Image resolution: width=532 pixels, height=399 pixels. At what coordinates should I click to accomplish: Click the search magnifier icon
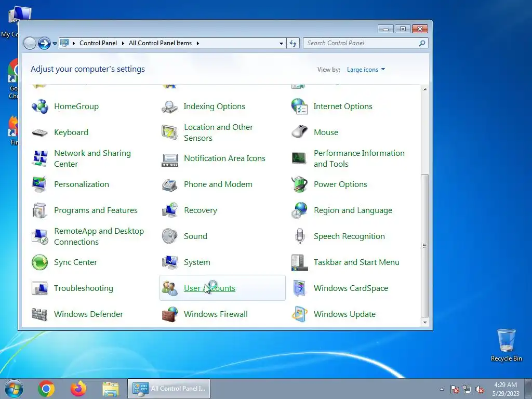(x=422, y=43)
